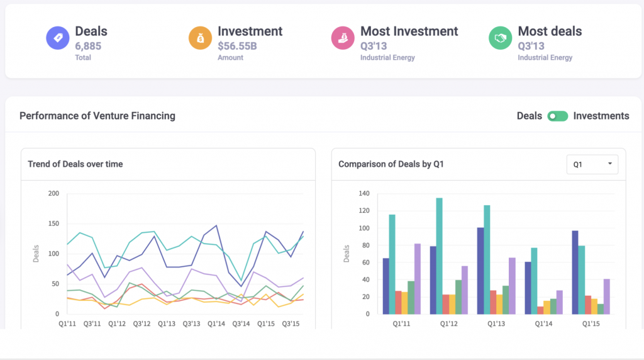Click the dark blue bar in Q1'13
644x360 pixels.
(x=480, y=271)
